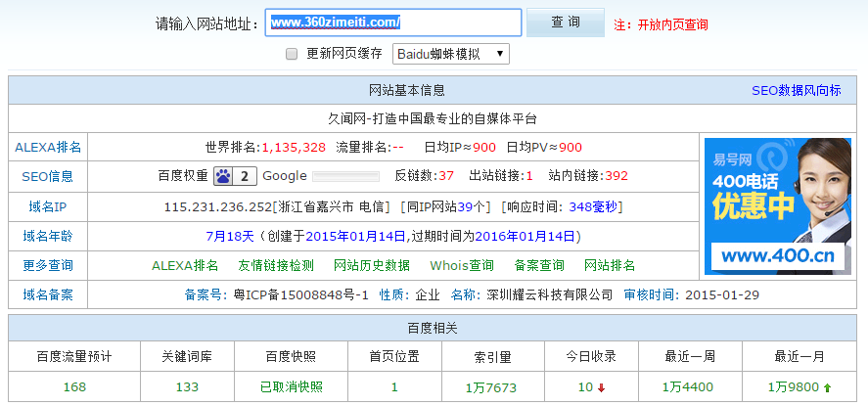Open the 友情链接检测 link

276,265
